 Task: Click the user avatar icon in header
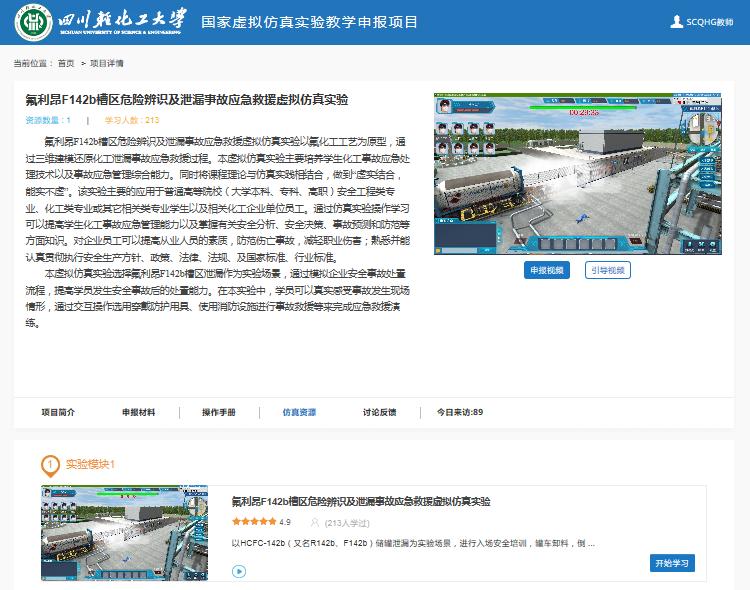[x=676, y=22]
